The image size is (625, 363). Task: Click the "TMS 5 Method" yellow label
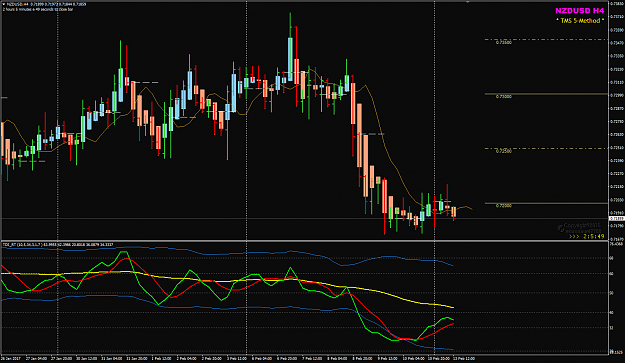[580, 21]
